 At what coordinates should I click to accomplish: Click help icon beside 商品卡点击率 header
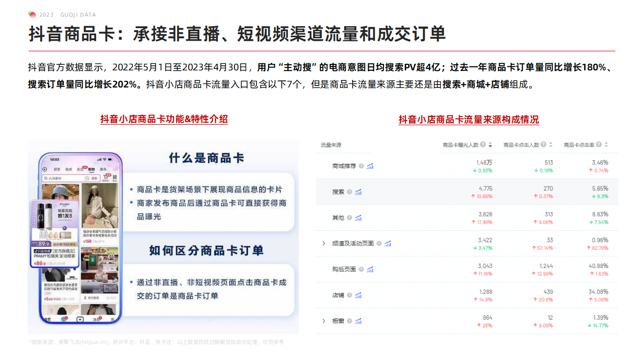pos(599,145)
